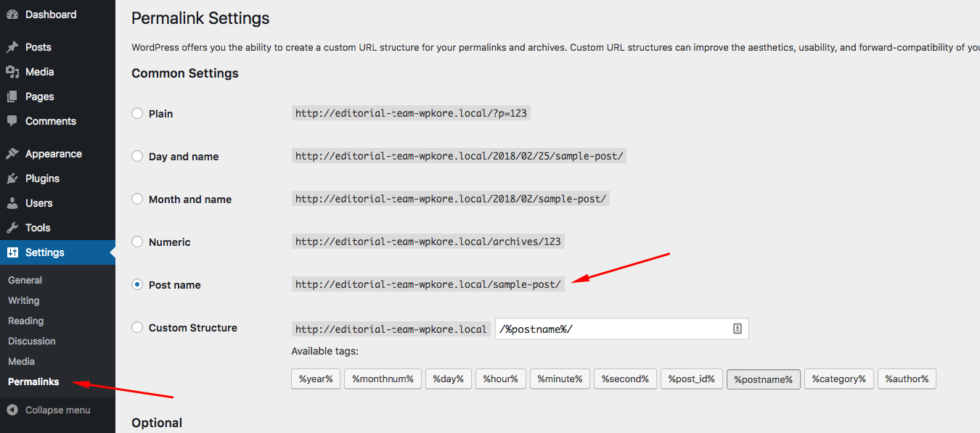Click the Media library icon
The image size is (980, 433).
[x=12, y=72]
